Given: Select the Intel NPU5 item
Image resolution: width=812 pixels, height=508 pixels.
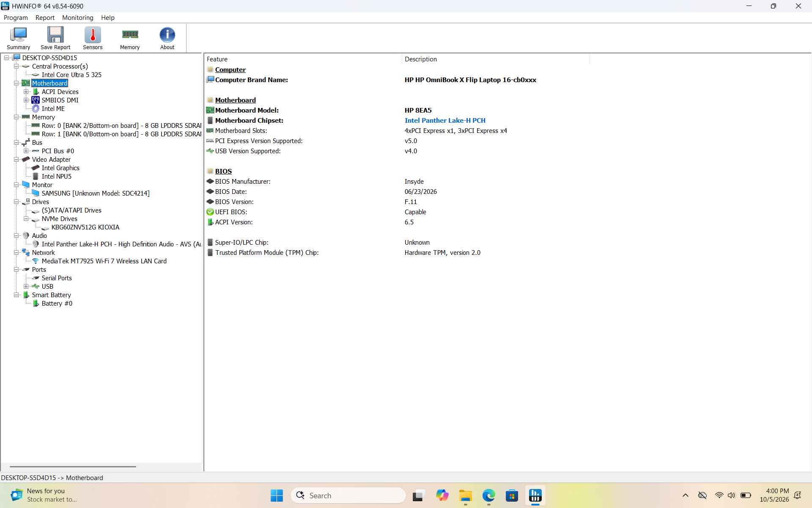Looking at the screenshot, I should pos(57,177).
